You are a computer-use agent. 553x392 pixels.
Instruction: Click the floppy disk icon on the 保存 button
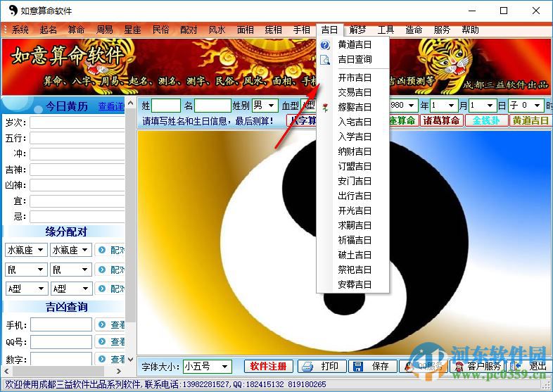point(358,367)
